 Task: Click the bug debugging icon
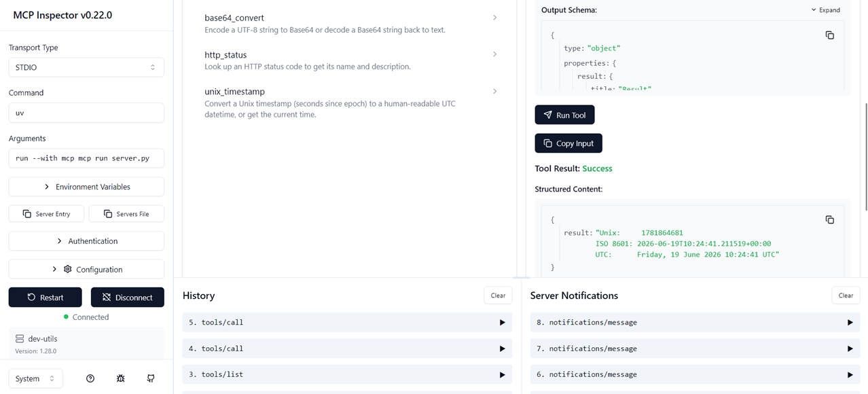tap(120, 379)
